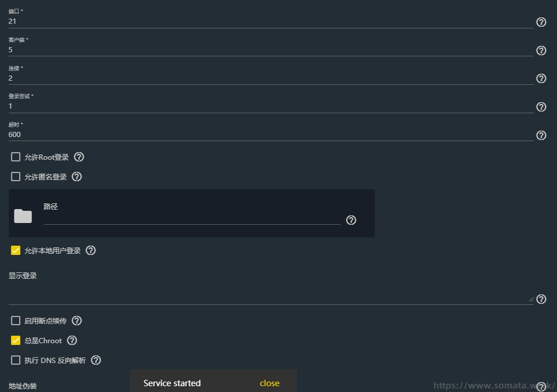Image resolution: width=557 pixels, height=392 pixels.
Task: Toggle 执行 DNS 反向解析 checkbox
Action: point(16,360)
